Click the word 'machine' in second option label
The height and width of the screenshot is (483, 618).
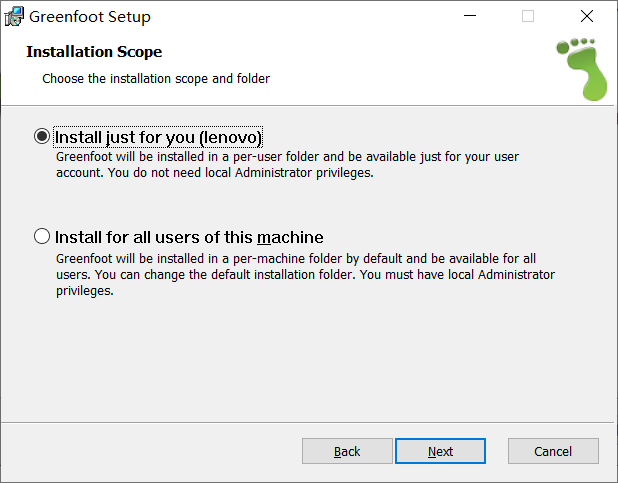[x=290, y=237]
